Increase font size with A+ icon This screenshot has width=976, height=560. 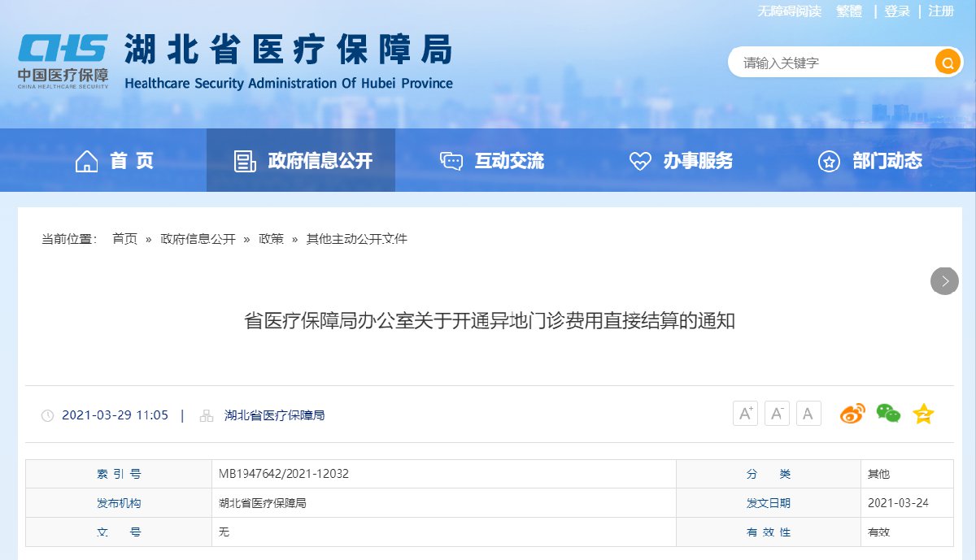click(x=745, y=414)
